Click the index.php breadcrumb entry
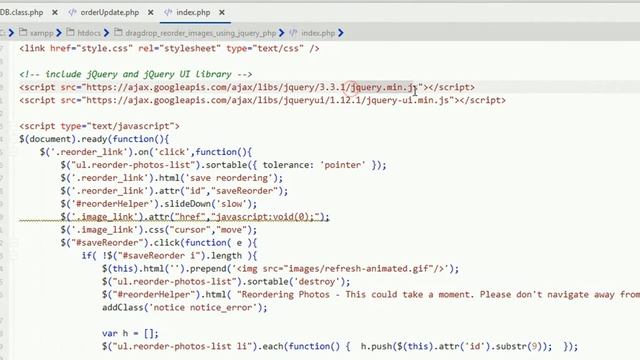 click(318, 33)
